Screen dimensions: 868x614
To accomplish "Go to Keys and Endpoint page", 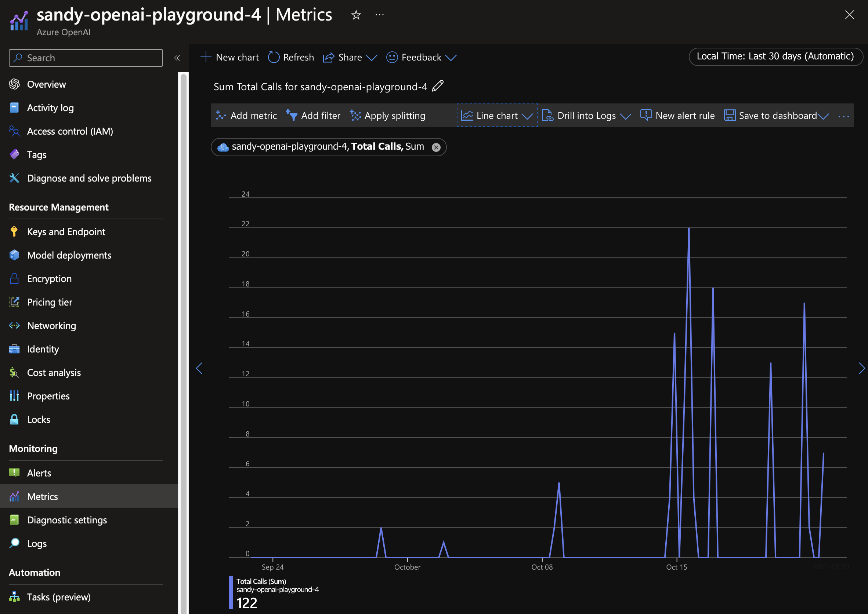I will tap(66, 232).
